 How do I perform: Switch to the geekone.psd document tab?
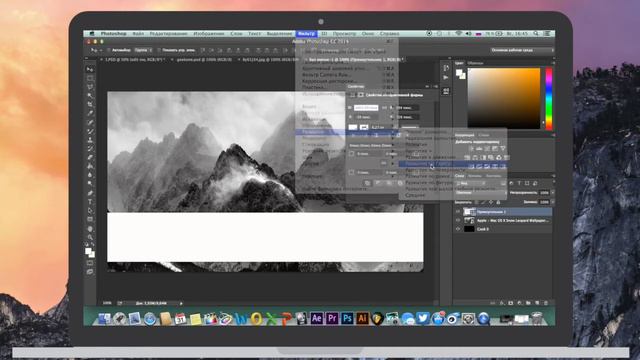coord(204,60)
